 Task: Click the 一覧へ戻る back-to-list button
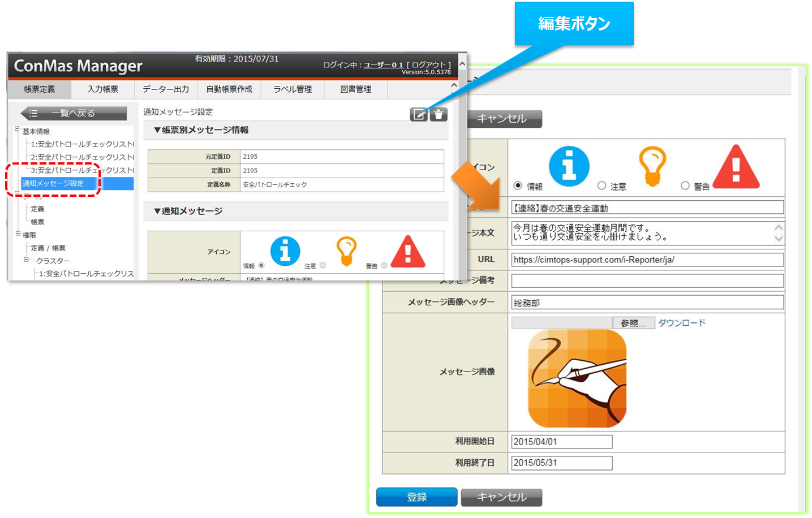pyautogui.click(x=74, y=113)
